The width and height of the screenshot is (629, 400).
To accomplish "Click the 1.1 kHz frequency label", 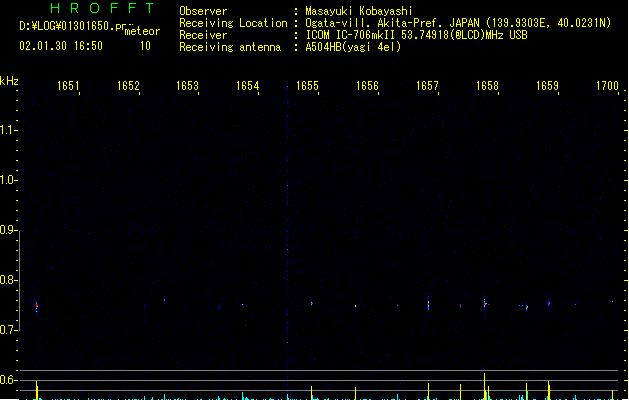I will click(8, 130).
